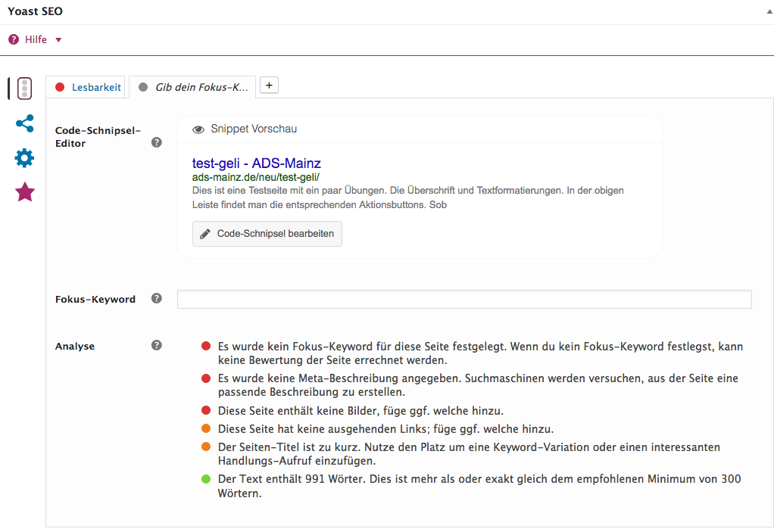Open the Premium star icon
This screenshot has height=532, width=774.
click(25, 192)
